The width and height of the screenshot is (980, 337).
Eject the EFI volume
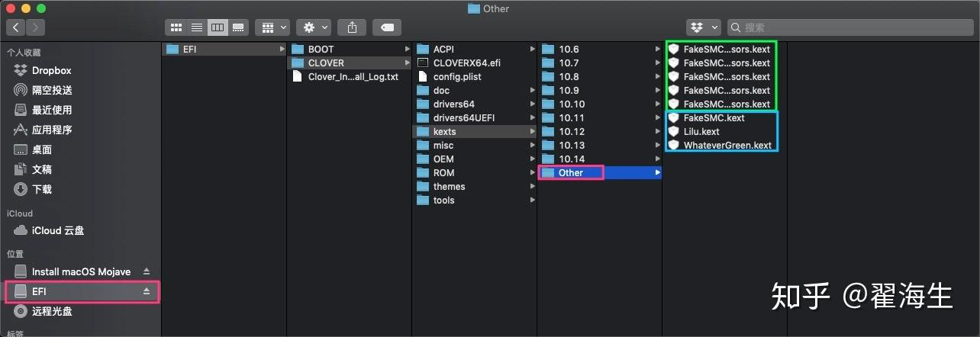[x=147, y=291]
